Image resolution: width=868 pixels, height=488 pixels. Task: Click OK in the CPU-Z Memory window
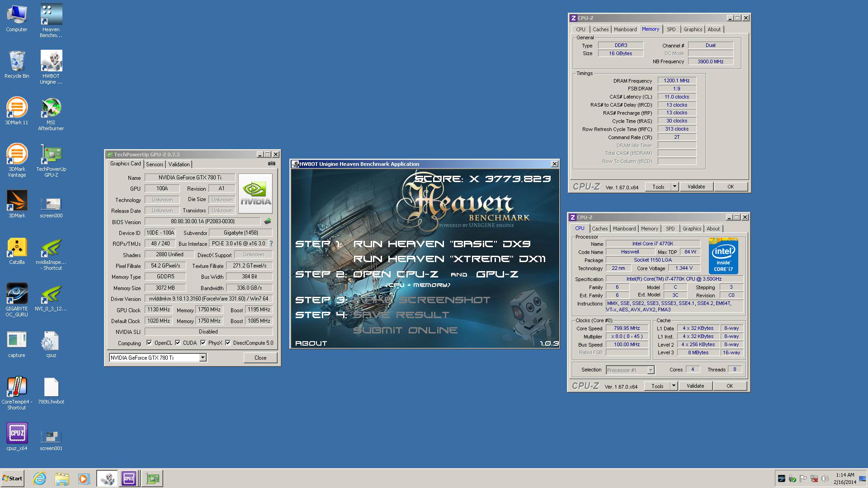(x=731, y=187)
